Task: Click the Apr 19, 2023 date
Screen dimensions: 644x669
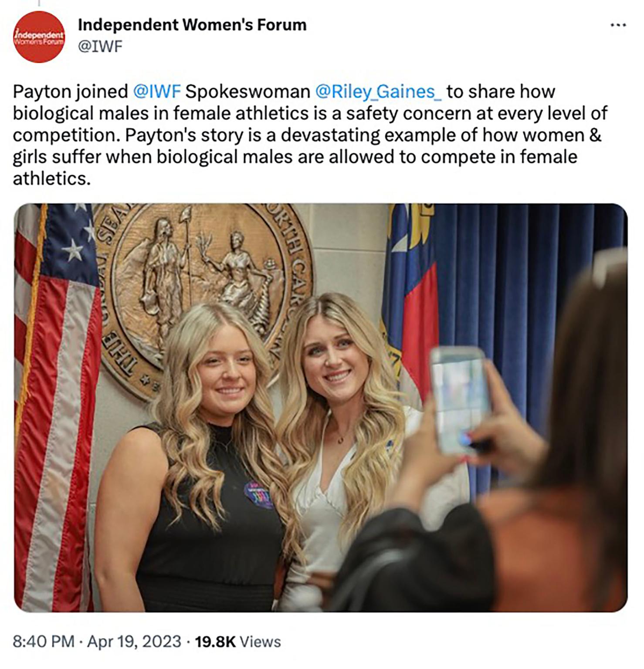Action: (x=134, y=642)
